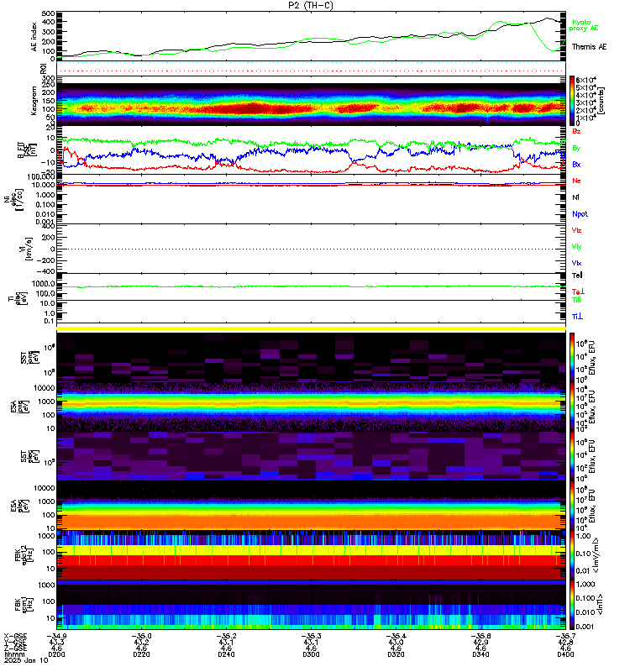Viewport: 630px width, 672px height.
Task: Select the red 'Bz' legend label
Action: click(576, 131)
